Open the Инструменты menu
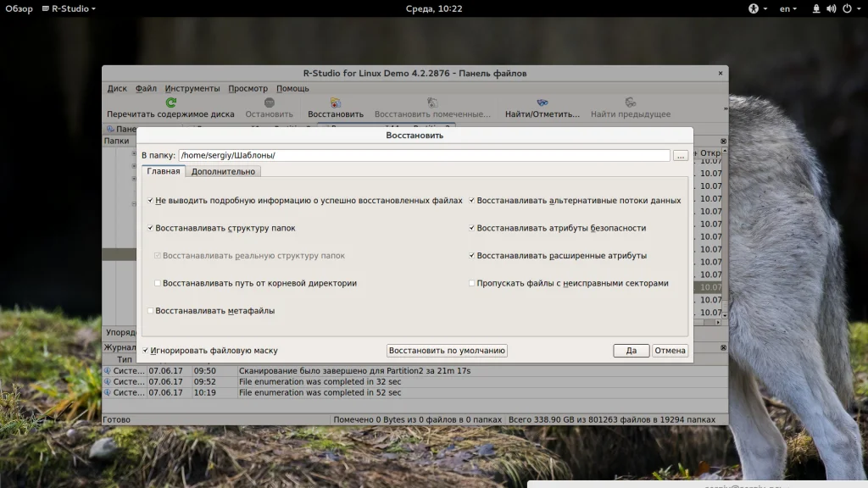The width and height of the screenshot is (868, 488). (x=192, y=88)
